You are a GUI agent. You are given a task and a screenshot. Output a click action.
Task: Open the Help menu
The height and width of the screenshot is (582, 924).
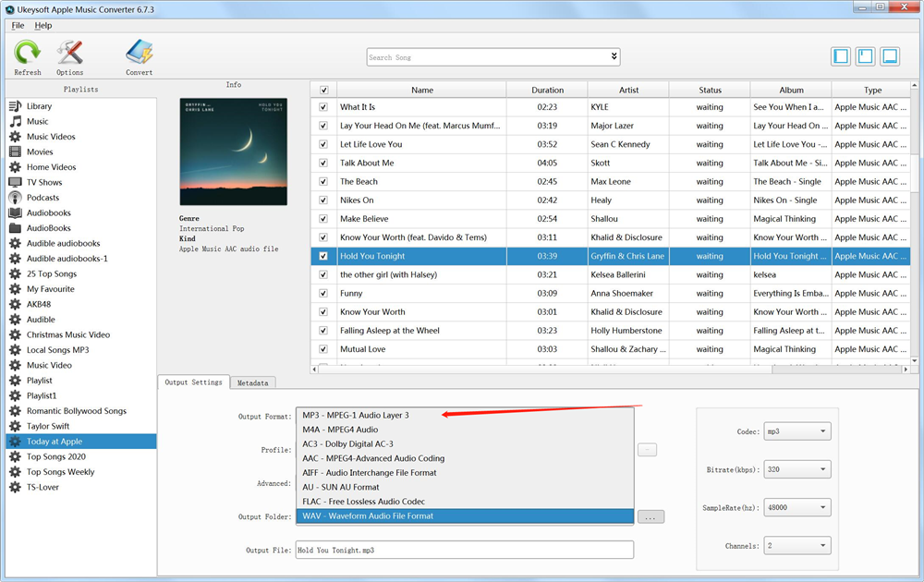tap(43, 25)
